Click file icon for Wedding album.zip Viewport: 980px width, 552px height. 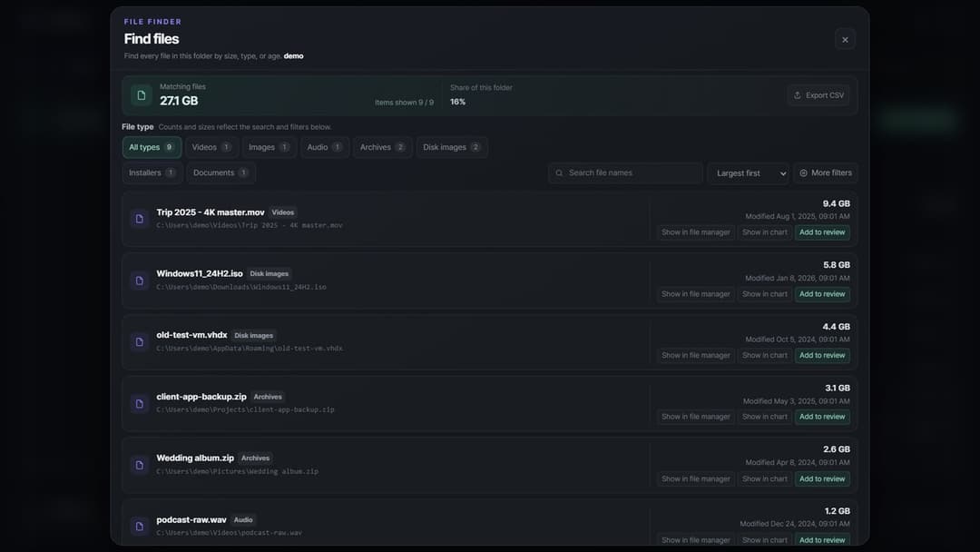[140, 465]
